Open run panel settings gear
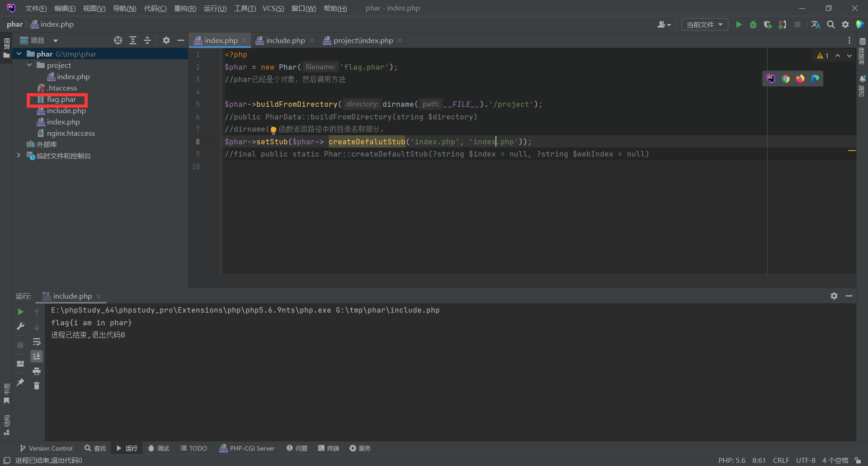Image resolution: width=868 pixels, height=466 pixels. point(834,296)
